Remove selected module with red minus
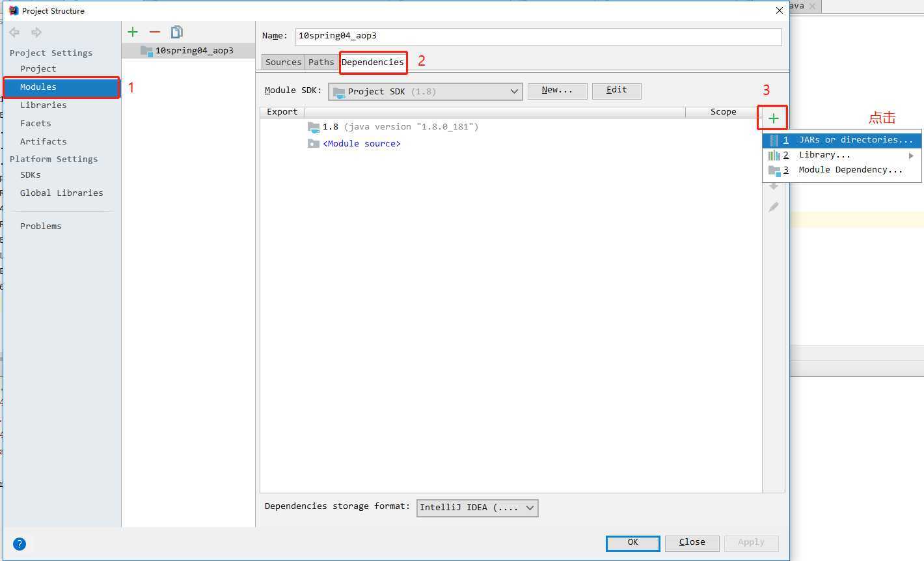This screenshot has height=561, width=924. pyautogui.click(x=154, y=32)
